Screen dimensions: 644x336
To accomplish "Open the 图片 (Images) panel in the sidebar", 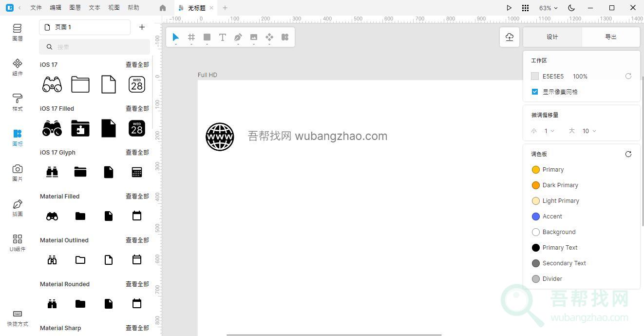I will click(18, 173).
